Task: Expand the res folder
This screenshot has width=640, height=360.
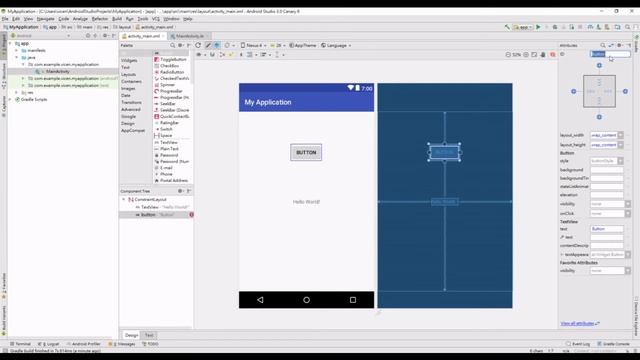Action: tap(17, 93)
